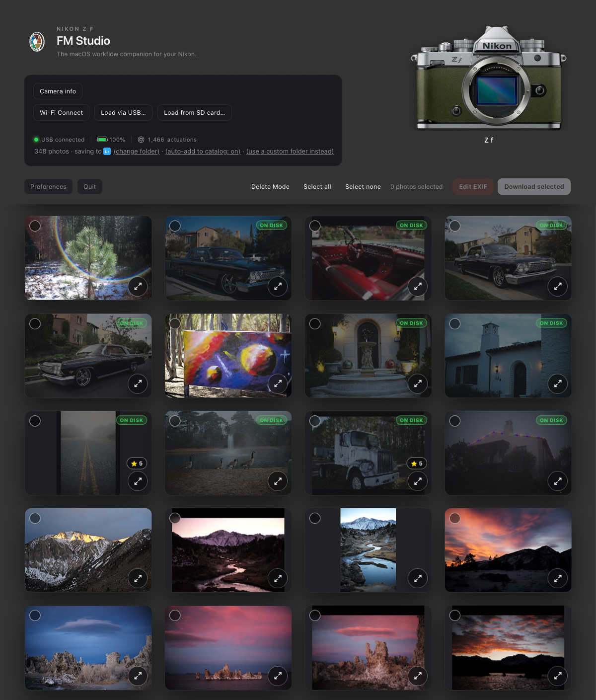Expand the orange sunset clouds photo
Viewport: 596px width, 700px height.
tap(558, 578)
